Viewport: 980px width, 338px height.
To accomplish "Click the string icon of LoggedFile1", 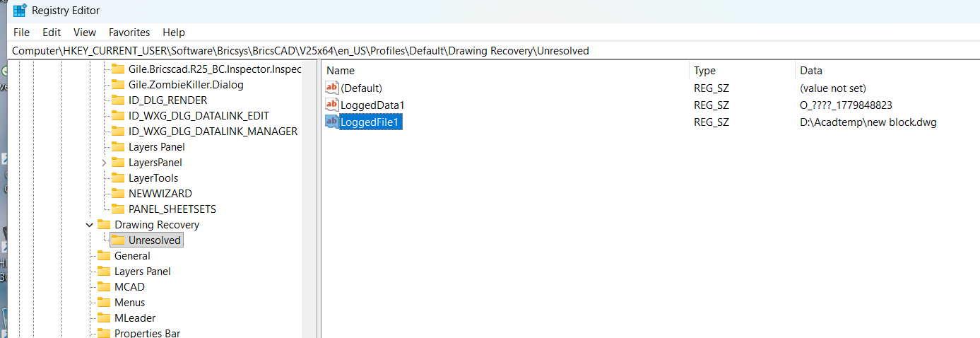I will tap(332, 122).
